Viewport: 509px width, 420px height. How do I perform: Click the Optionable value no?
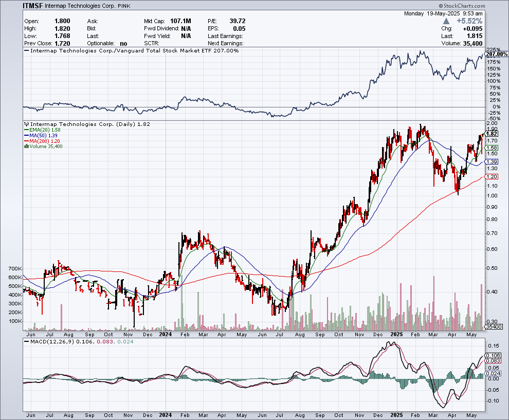(x=123, y=44)
